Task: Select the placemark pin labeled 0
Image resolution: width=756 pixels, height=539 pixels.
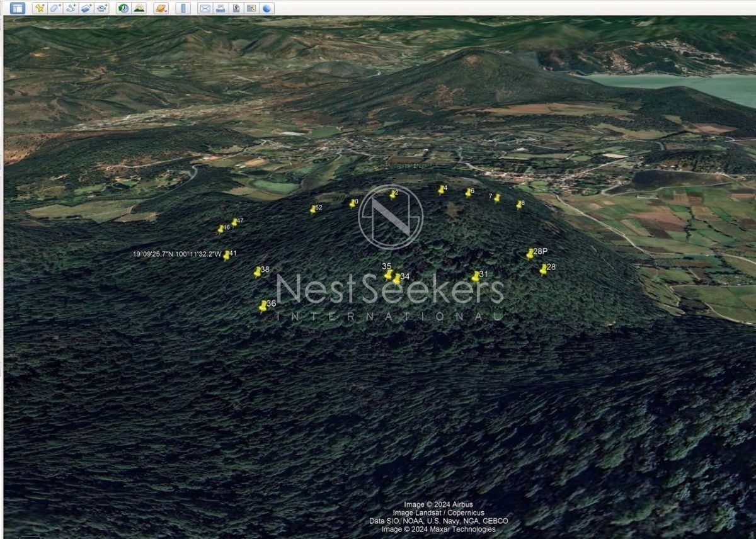Action: coord(352,203)
